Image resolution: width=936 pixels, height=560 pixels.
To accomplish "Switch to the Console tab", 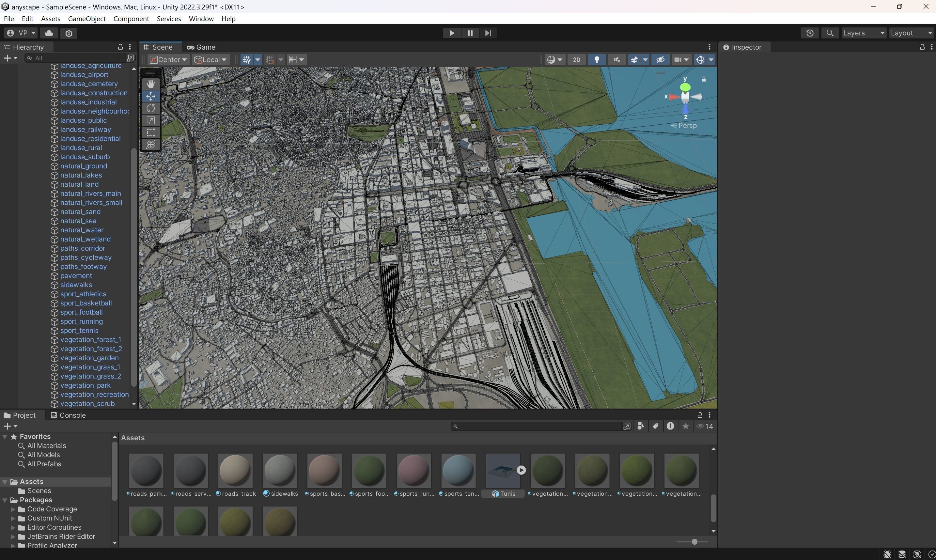I will point(68,415).
